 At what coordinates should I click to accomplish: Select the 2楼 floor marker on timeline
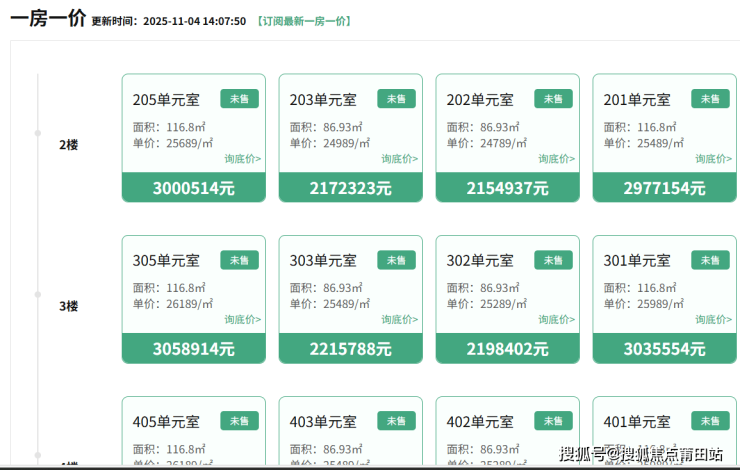(x=68, y=145)
